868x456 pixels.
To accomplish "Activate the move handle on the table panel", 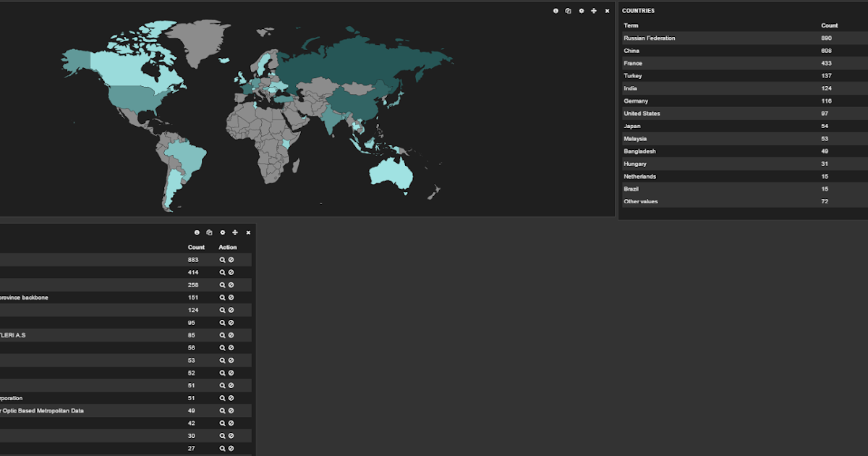I will click(235, 232).
